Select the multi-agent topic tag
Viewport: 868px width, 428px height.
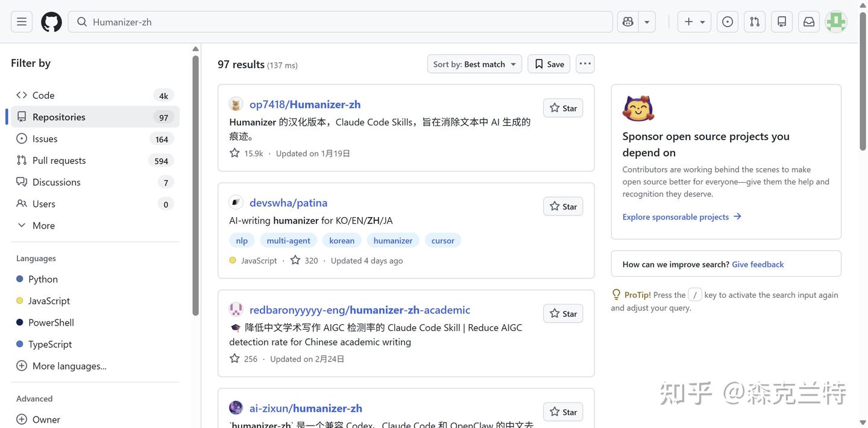click(288, 241)
